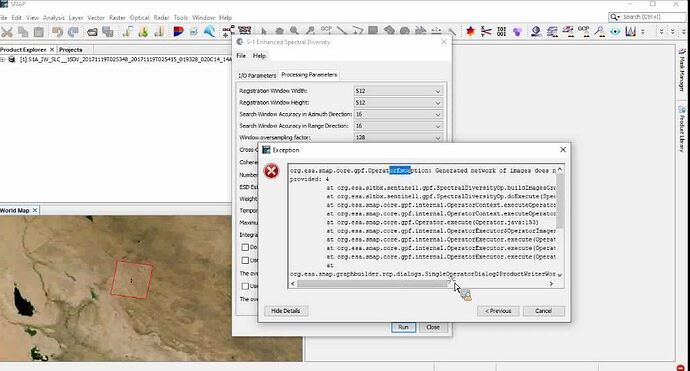This screenshot has width=690, height=371.
Task: Click the red-blue RGB image icon
Action: tap(178, 31)
